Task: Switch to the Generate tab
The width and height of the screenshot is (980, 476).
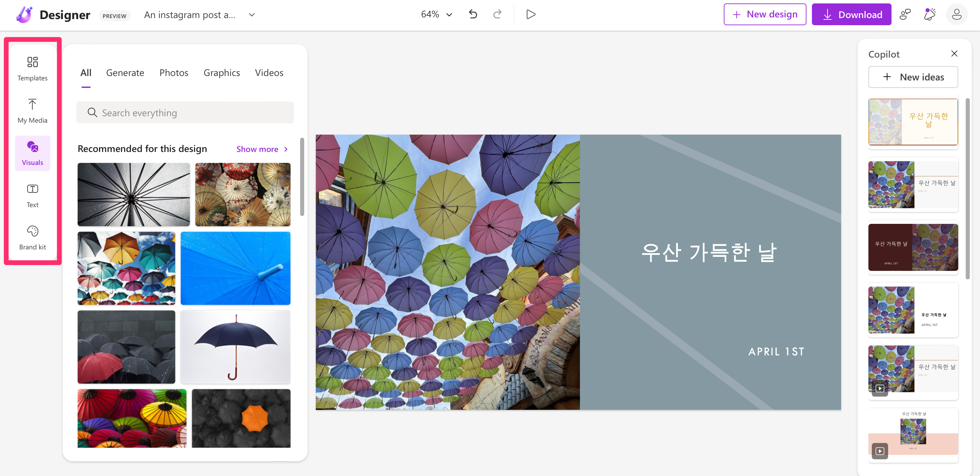Action: 125,73
